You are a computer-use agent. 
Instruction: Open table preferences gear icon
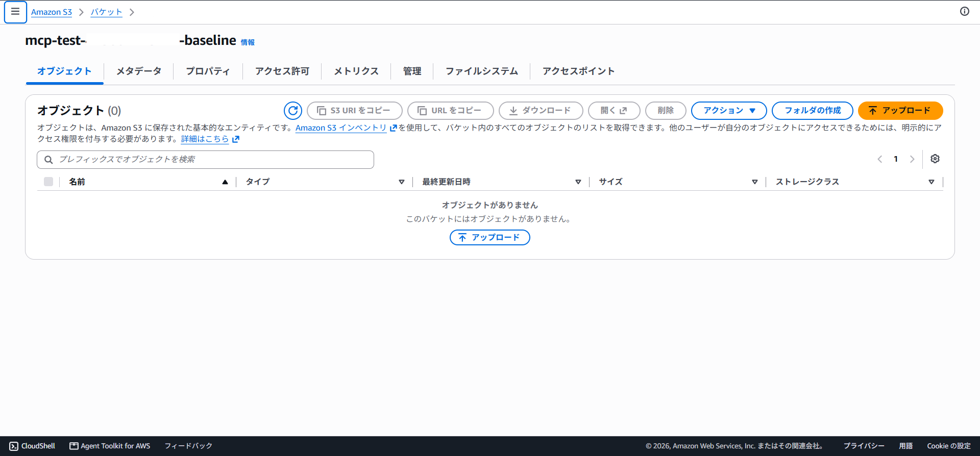point(935,159)
